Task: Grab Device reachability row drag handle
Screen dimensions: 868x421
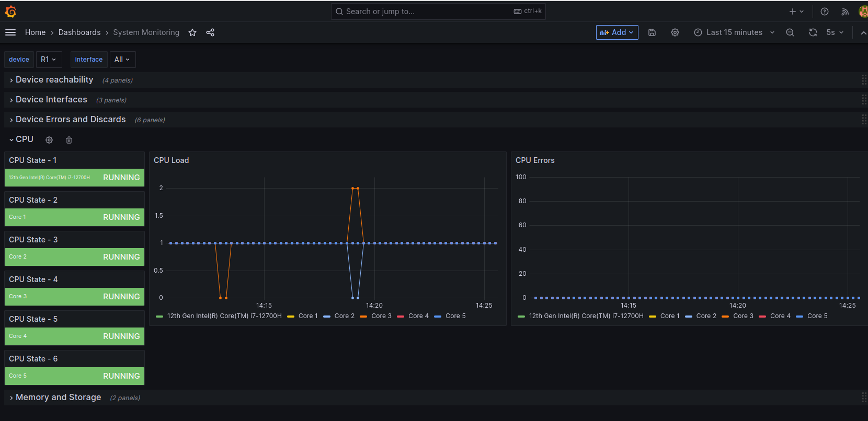Action: pos(864,80)
